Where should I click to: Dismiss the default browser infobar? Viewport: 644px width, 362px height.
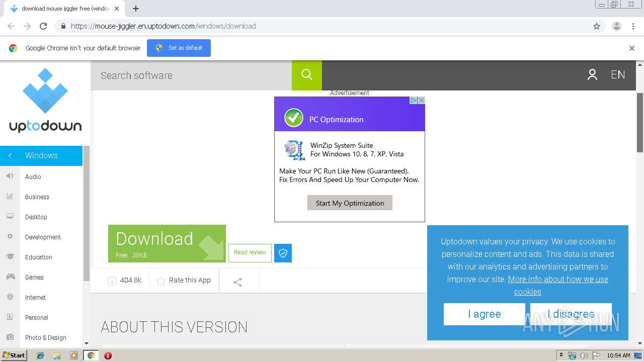click(x=632, y=48)
